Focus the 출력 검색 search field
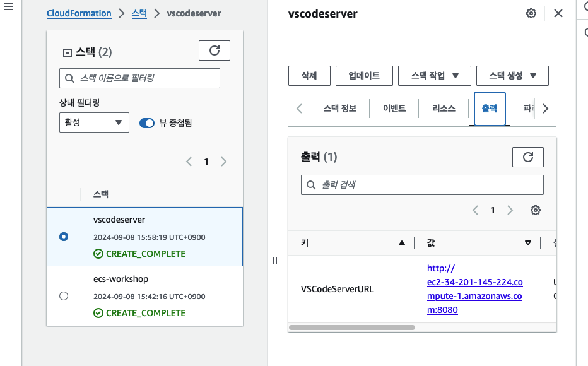 point(422,185)
